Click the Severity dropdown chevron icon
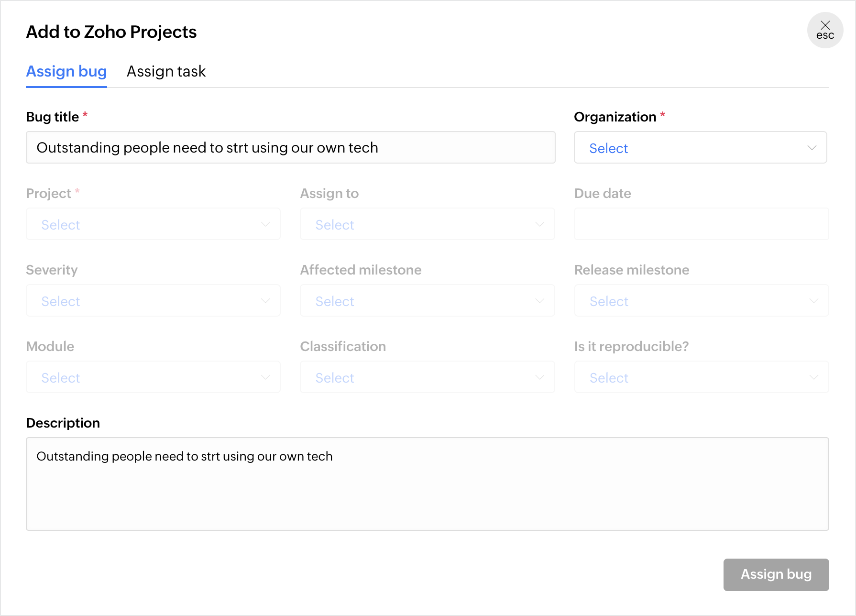The image size is (856, 616). coord(265,301)
